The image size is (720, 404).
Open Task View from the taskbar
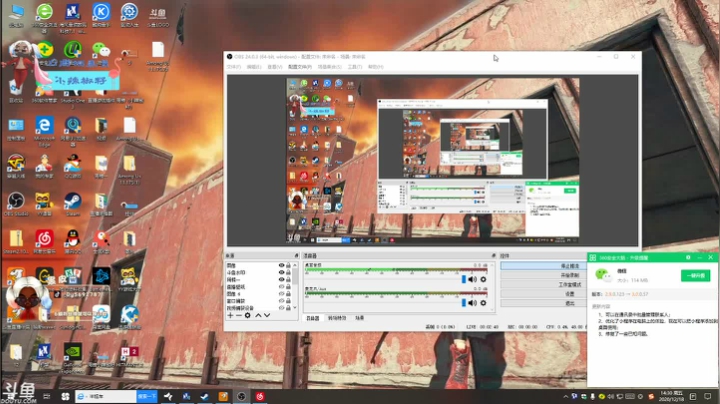[46, 396]
